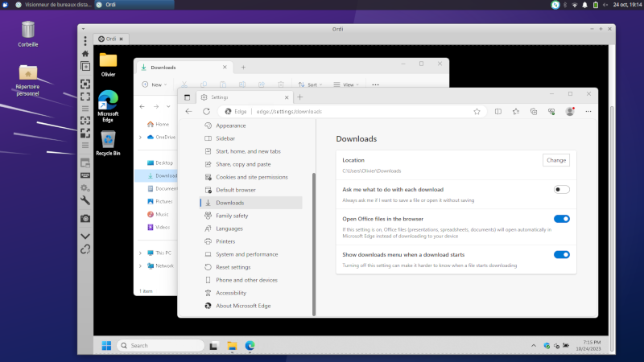This screenshot has height=362, width=644.
Task: Expand OneDrive in Explorer navigation tree
Action: click(x=140, y=137)
